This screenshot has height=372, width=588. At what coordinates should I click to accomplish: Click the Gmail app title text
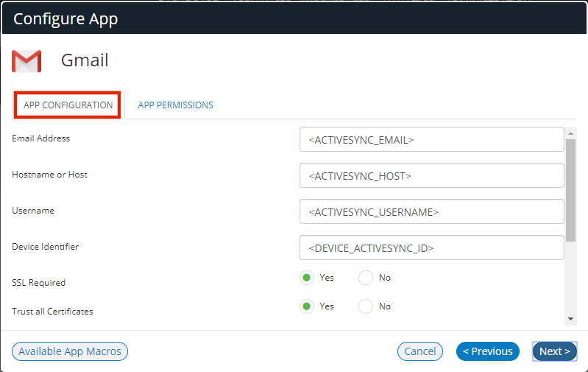pos(85,60)
